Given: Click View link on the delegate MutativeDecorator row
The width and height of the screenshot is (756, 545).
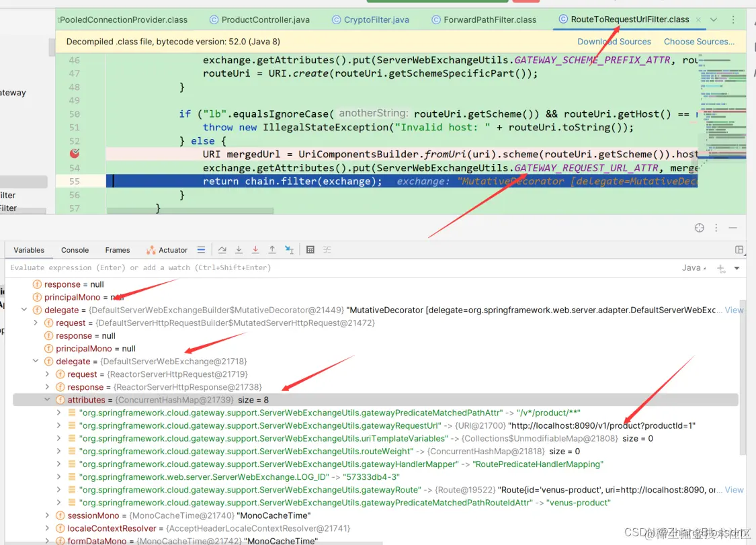Looking at the screenshot, I should [734, 310].
